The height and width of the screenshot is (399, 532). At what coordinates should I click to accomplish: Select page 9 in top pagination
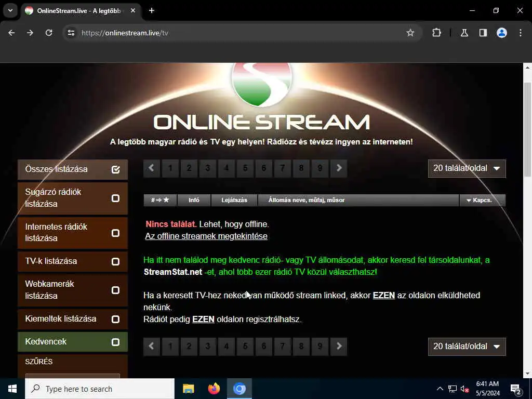click(320, 168)
